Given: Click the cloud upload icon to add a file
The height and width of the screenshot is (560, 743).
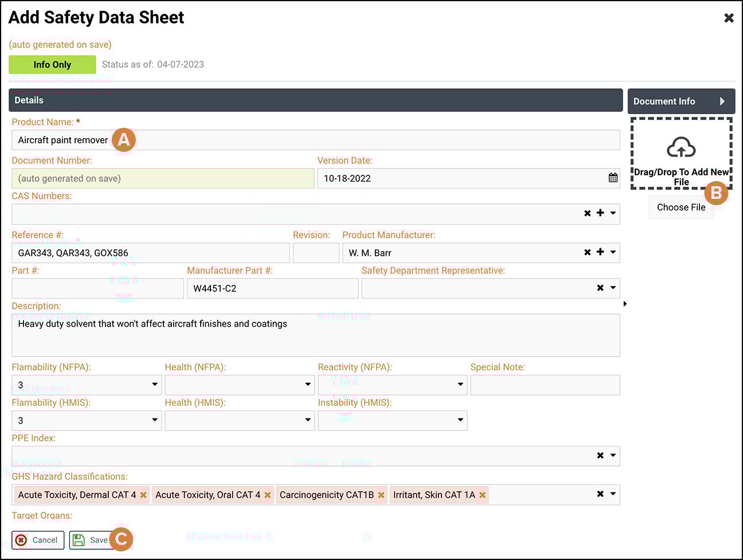Looking at the screenshot, I should click(681, 148).
